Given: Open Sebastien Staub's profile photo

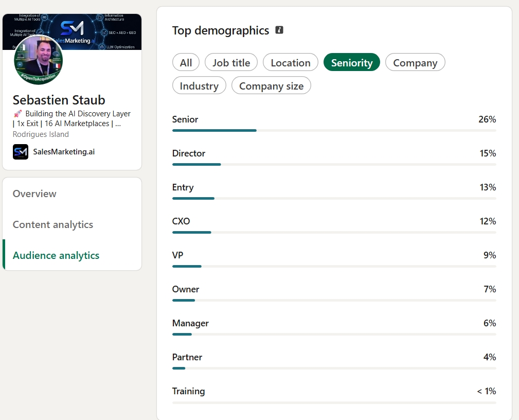Looking at the screenshot, I should click(39, 60).
